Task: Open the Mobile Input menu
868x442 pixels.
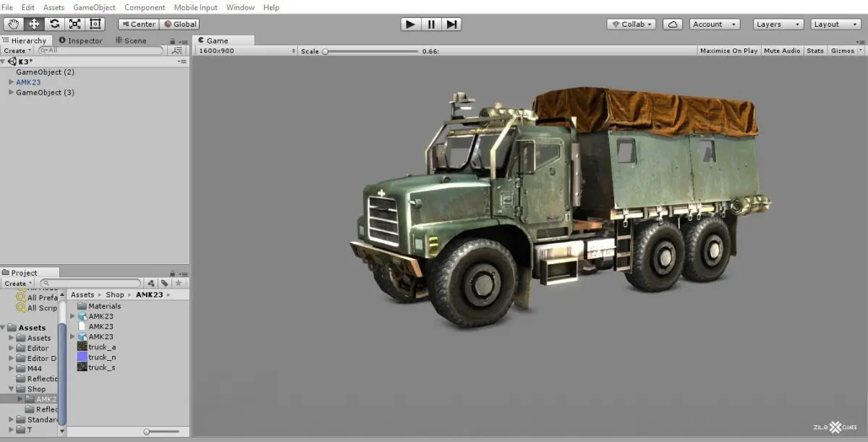Action: [x=195, y=7]
